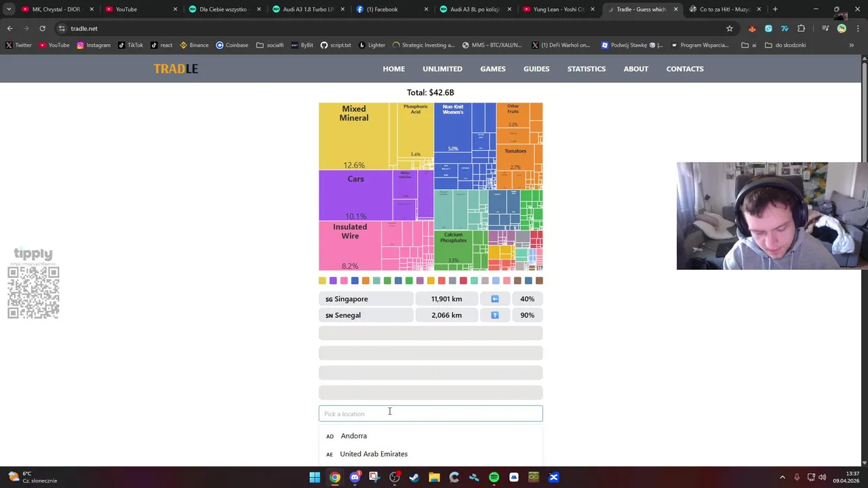
Task: Open the UNLIMITED page
Action: tap(442, 68)
